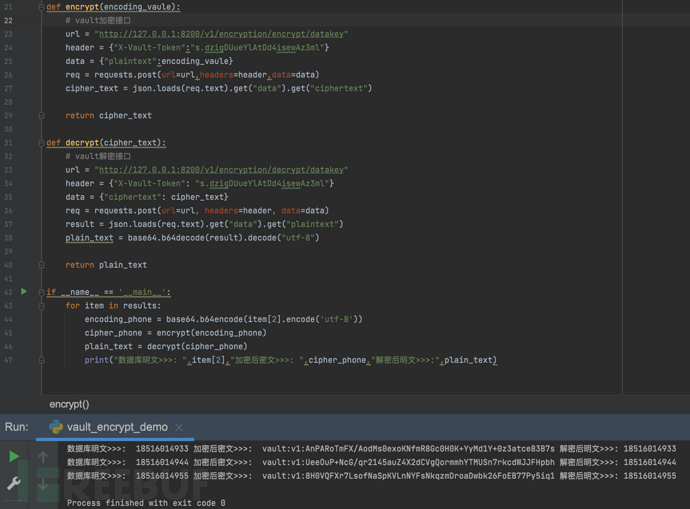Click the green run gutter icon at line 42

tap(24, 292)
